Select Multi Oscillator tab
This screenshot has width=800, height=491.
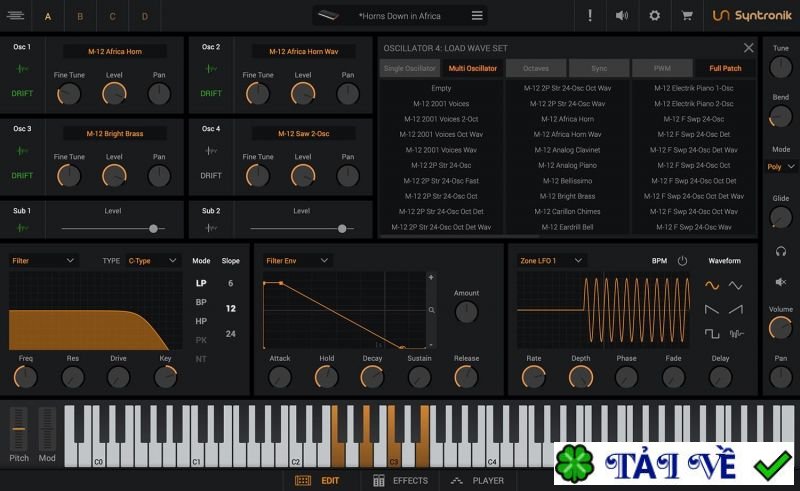pyautogui.click(x=472, y=68)
